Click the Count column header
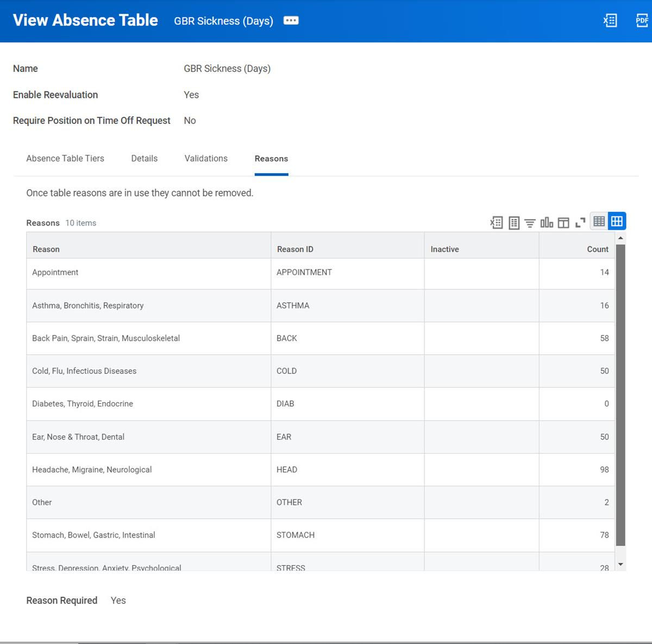Viewport: 652px width, 644px height. pos(577,246)
